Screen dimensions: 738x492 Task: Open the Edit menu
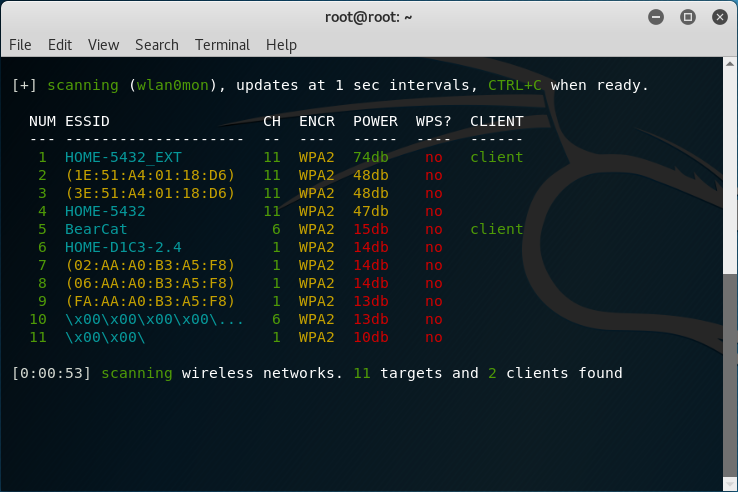pos(60,45)
